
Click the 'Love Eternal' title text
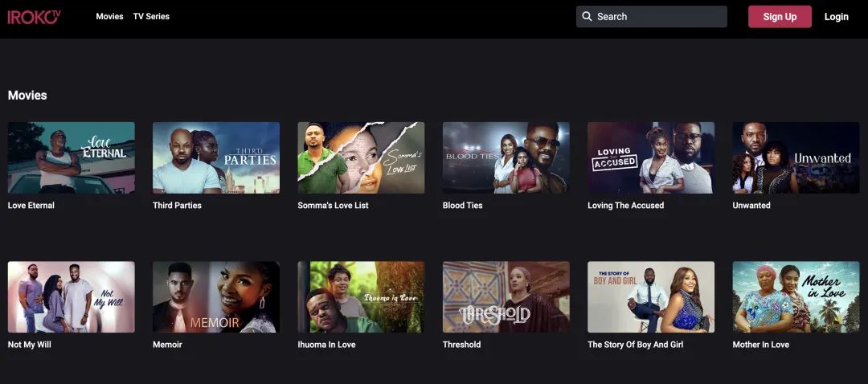coord(31,206)
